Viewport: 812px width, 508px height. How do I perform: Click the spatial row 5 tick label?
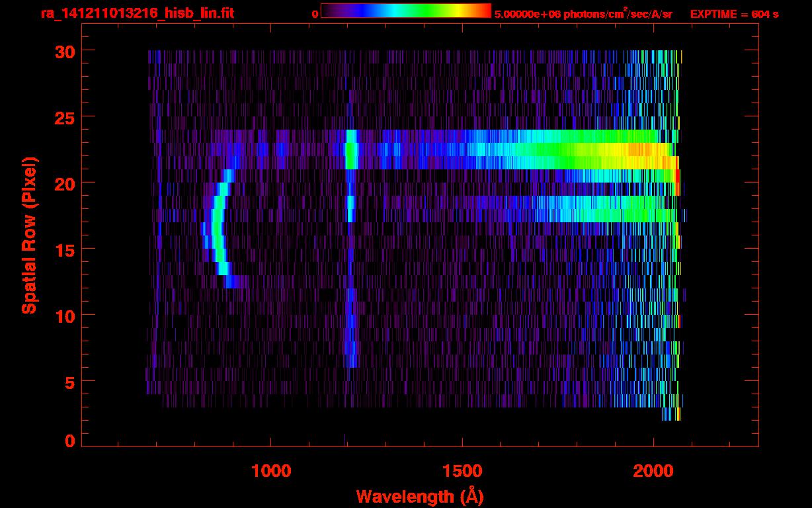71,382
